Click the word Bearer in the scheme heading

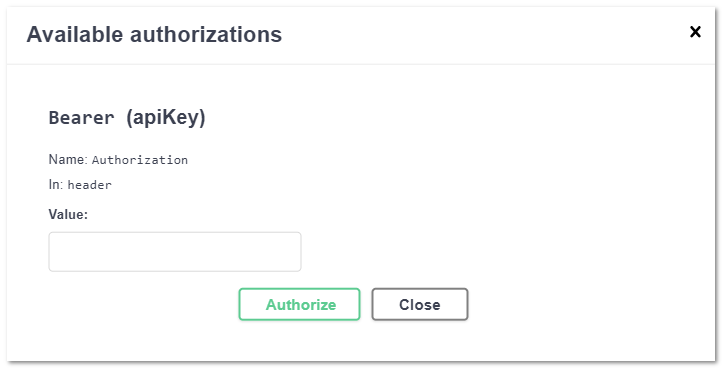pos(81,117)
